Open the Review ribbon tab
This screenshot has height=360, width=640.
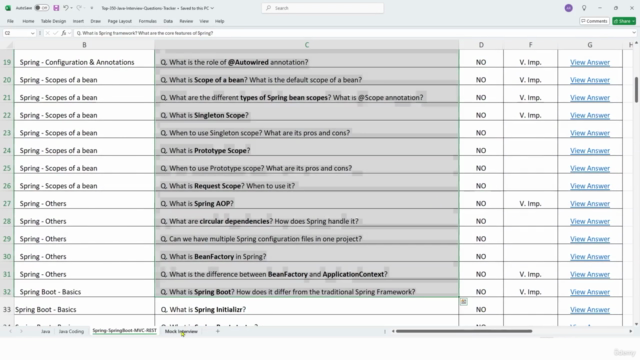point(186,21)
